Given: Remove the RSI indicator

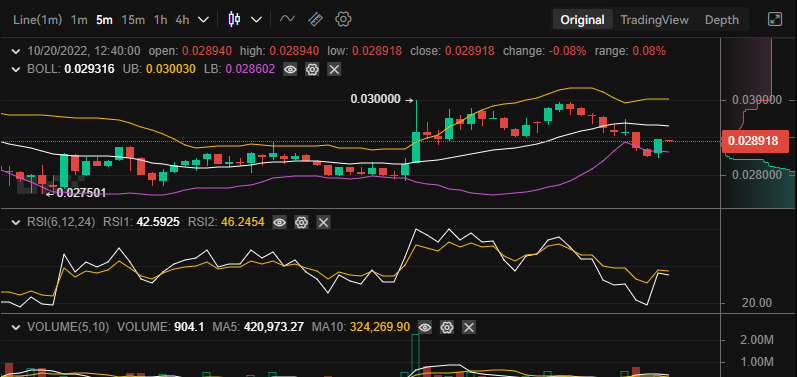Looking at the screenshot, I should [x=323, y=222].
